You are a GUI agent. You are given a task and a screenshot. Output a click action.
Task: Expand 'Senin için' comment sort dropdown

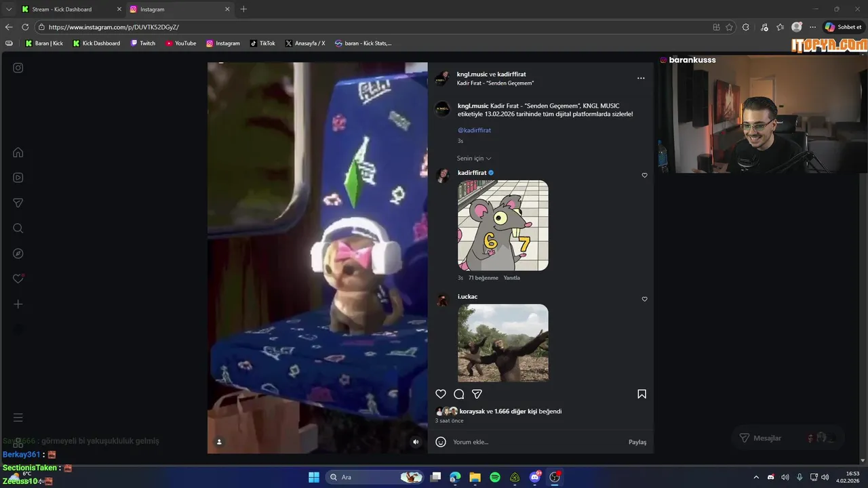click(x=474, y=159)
